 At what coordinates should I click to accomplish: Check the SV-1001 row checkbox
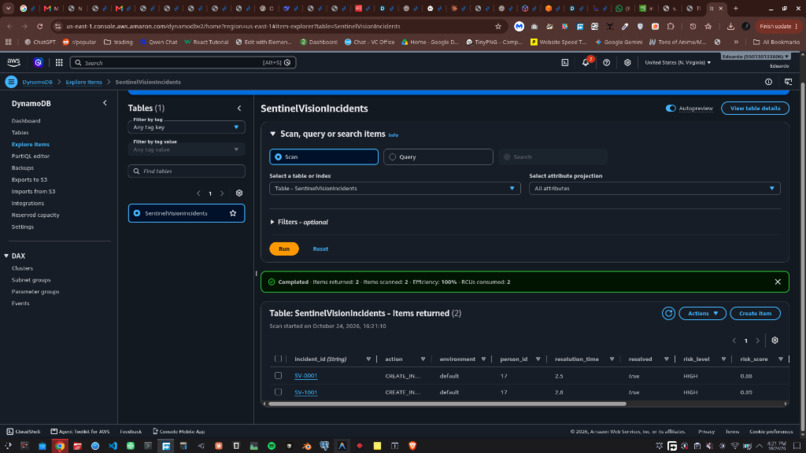278,392
